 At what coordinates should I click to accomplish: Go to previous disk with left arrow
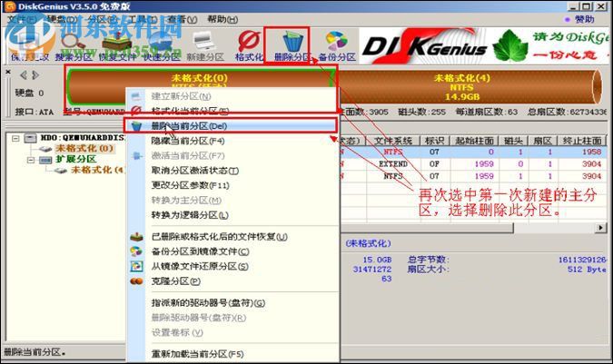24,75
